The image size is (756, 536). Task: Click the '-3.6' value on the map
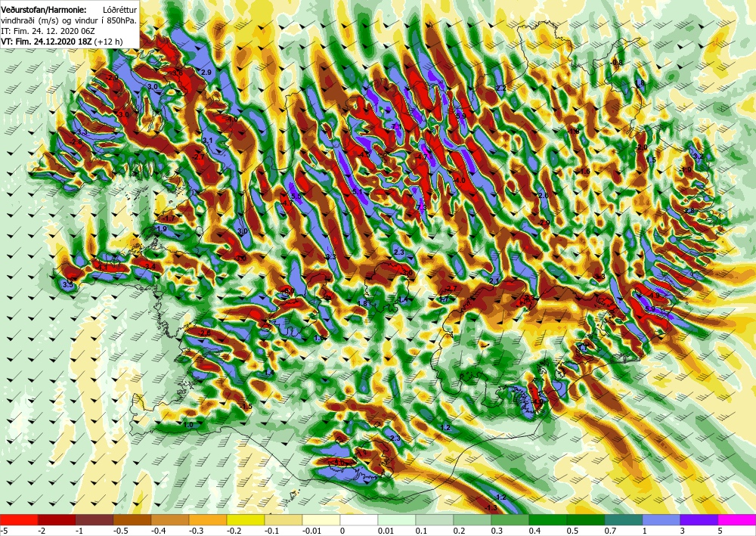[175, 73]
